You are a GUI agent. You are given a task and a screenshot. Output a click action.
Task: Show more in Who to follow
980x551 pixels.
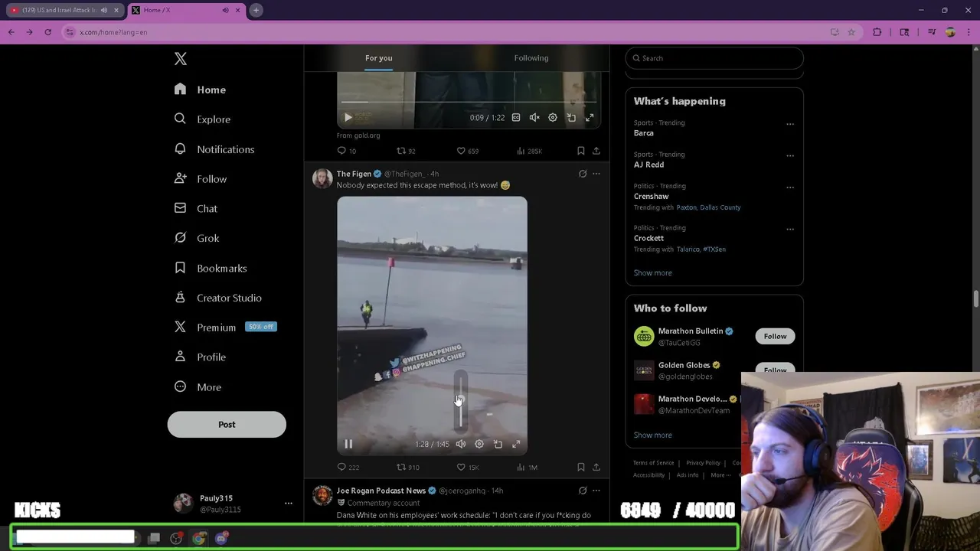pyautogui.click(x=653, y=435)
